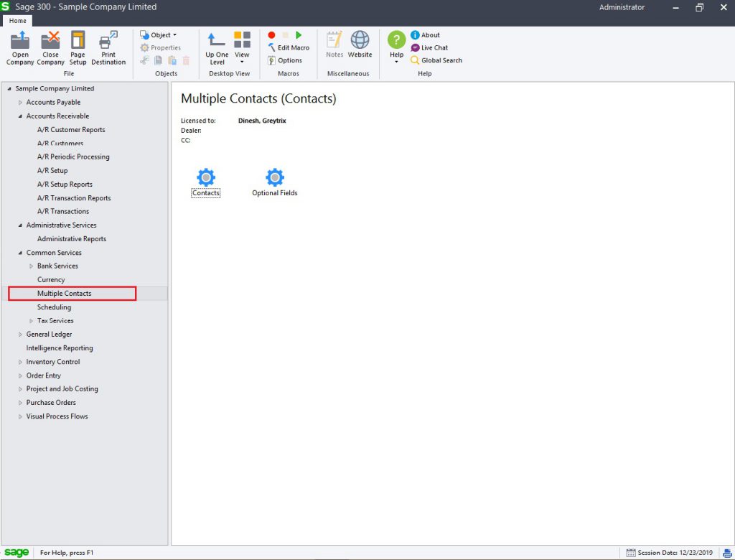Collapse the Administrative Services node
Screen dimensions: 735x560
[x=20, y=225]
